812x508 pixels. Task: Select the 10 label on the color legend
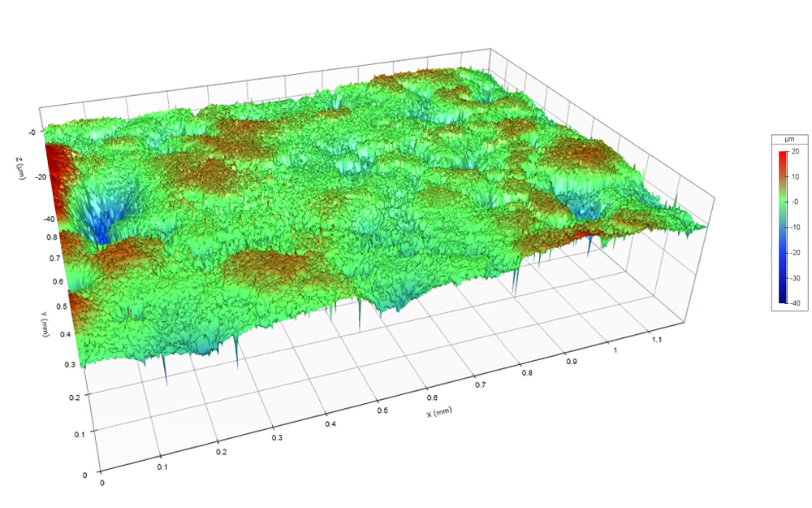[x=796, y=176]
